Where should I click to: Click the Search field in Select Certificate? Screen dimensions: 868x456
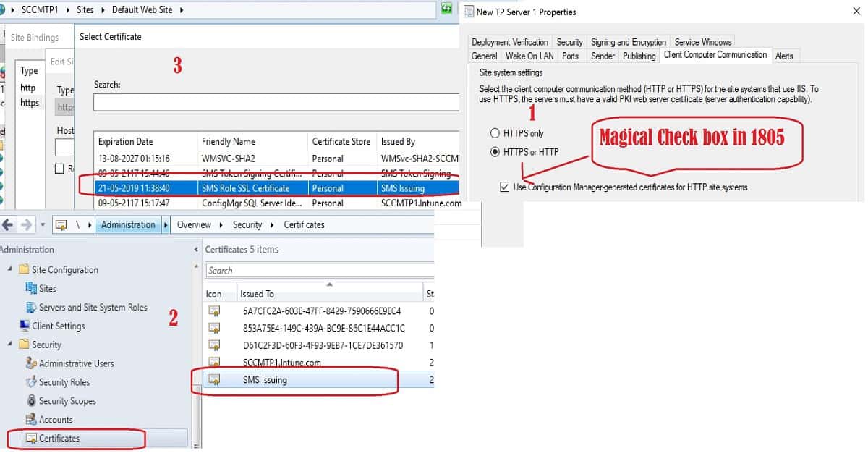pos(275,103)
